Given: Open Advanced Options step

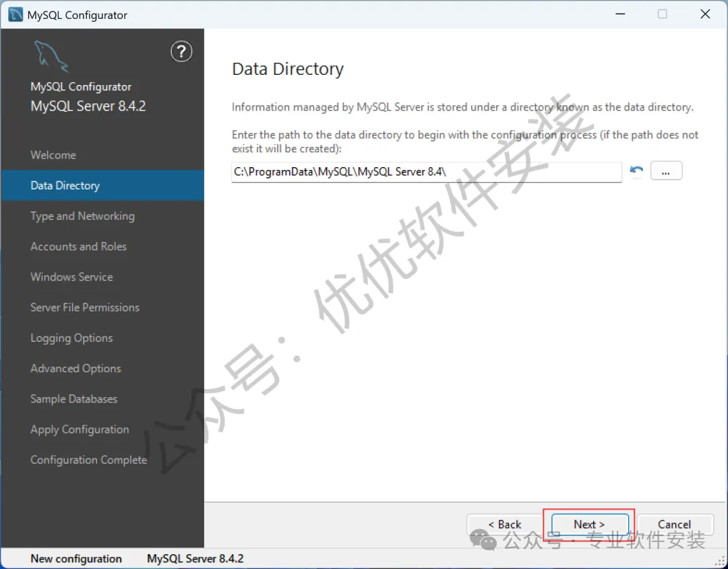Looking at the screenshot, I should click(102, 368).
